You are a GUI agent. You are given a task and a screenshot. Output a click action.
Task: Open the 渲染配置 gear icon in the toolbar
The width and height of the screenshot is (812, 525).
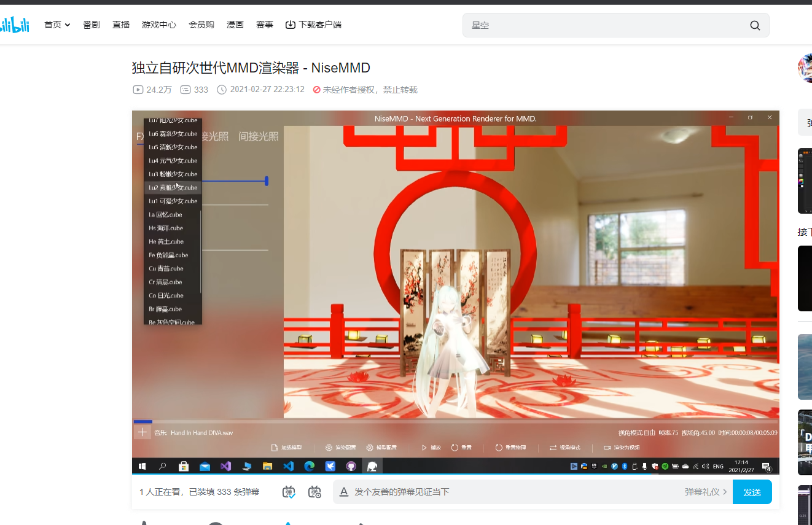pos(329,448)
